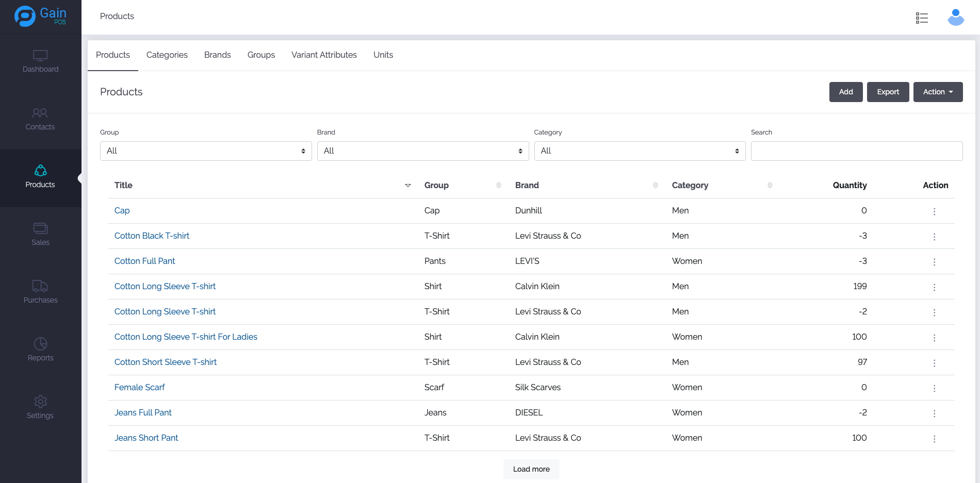Go to Contacts in the sidebar
The height and width of the screenshot is (483, 980).
click(40, 119)
